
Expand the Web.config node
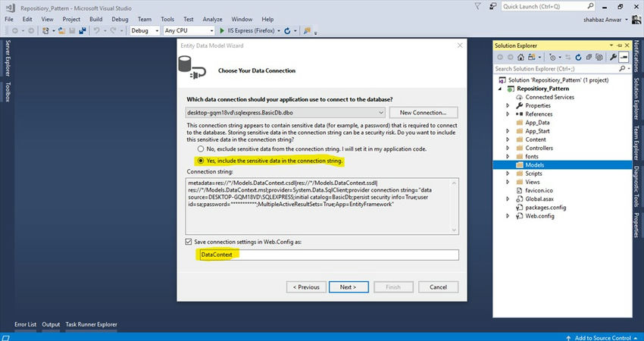coord(508,216)
